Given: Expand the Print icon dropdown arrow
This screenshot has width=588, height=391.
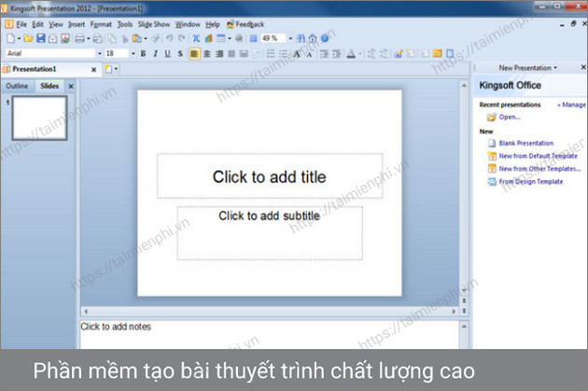Looking at the screenshot, I should click(x=89, y=38).
